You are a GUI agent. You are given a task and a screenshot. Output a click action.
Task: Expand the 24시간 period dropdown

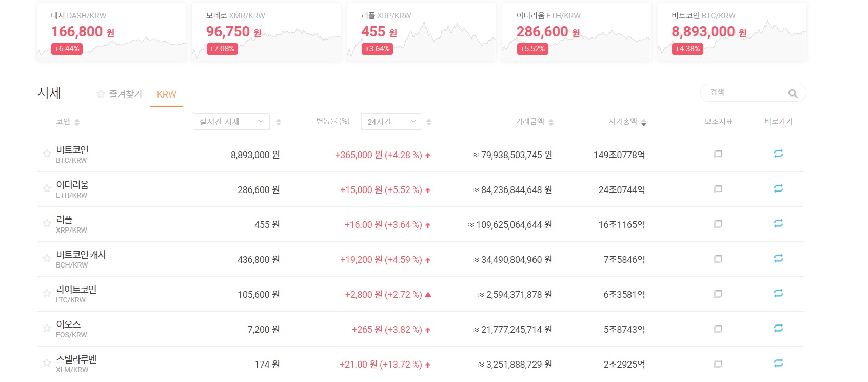coord(391,122)
